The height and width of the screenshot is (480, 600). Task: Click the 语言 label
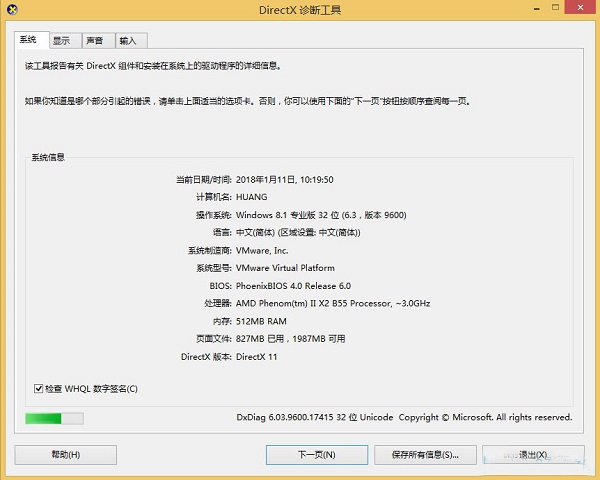pyautogui.click(x=222, y=233)
